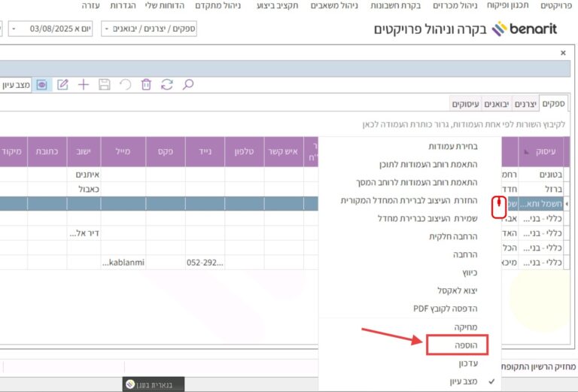Toggle the eye view-mode icon

[x=41, y=84]
